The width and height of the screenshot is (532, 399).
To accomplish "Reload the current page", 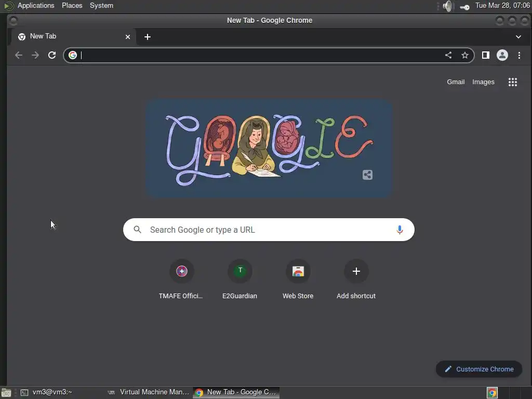I will point(52,55).
